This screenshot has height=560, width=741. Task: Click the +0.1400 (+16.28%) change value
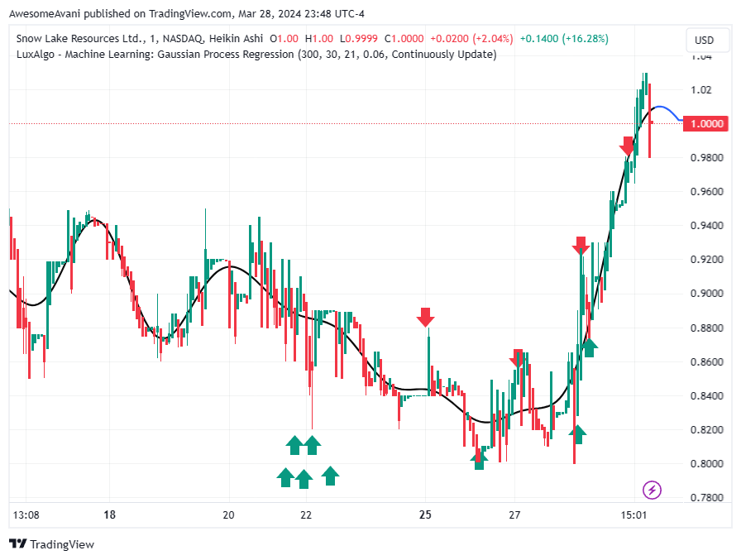tap(564, 39)
